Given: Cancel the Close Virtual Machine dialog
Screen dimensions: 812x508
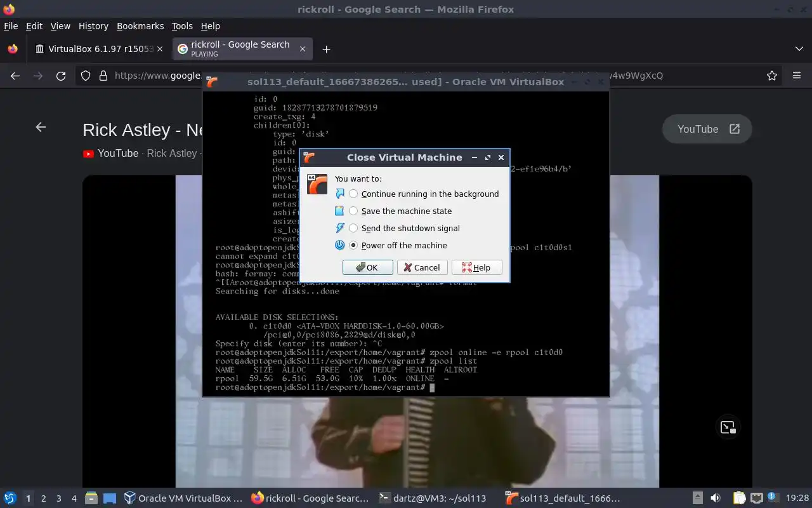Looking at the screenshot, I should [x=422, y=267].
